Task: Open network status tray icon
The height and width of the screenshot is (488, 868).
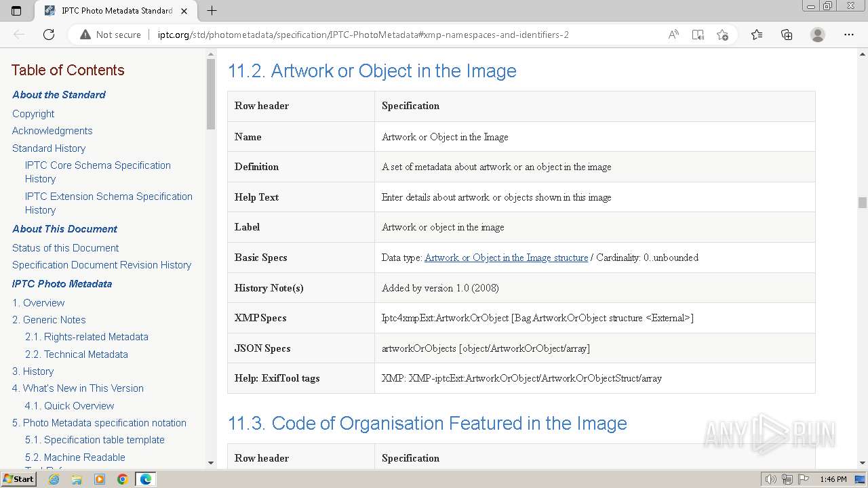Action: pyautogui.click(x=787, y=479)
